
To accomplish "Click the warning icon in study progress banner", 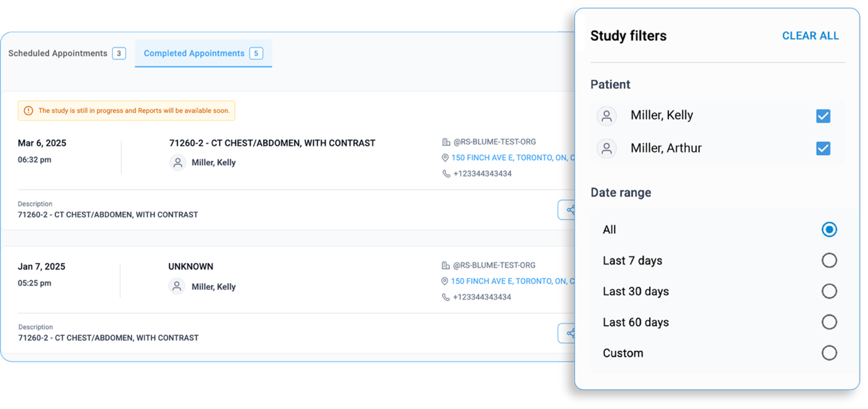I will 28,111.
